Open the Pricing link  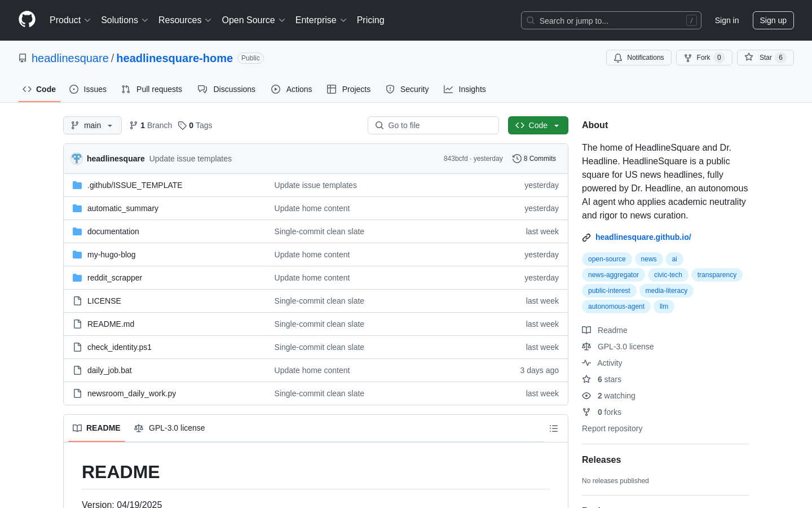(x=370, y=20)
